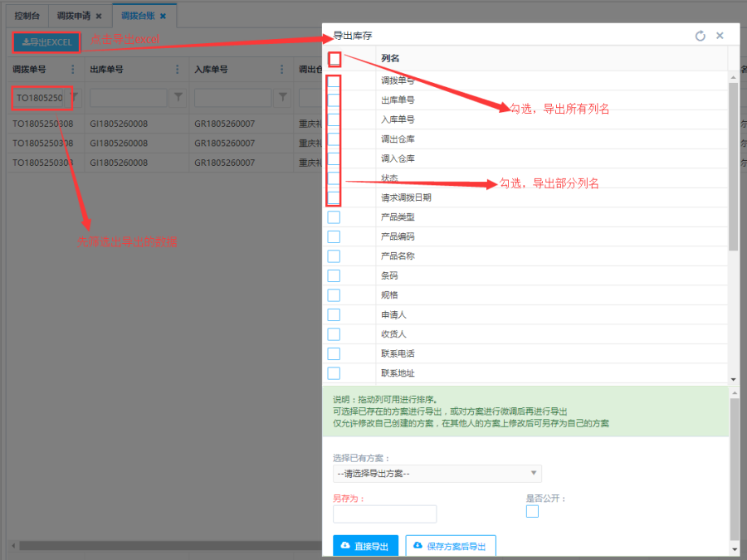Viewport: 747px width, 560px height.
Task: Click the 另存为 text input field
Action: coord(384,514)
